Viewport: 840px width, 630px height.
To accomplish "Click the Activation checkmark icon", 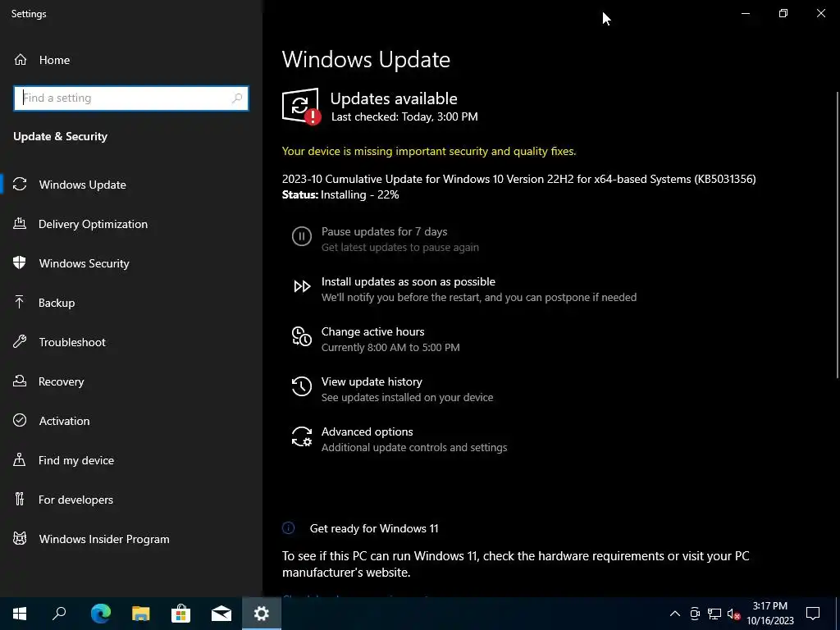I will [20, 421].
